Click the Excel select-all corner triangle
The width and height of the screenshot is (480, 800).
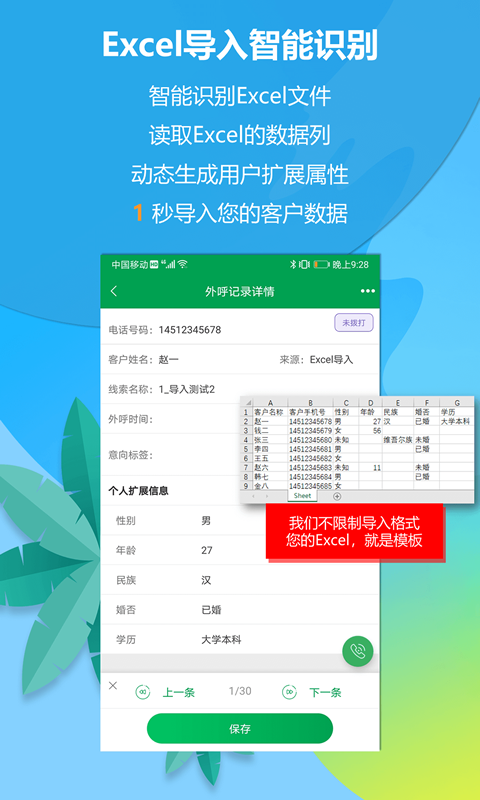247,403
